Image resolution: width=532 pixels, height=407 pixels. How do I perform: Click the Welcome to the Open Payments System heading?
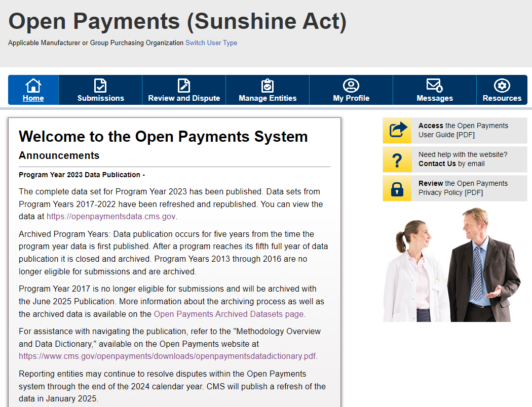[x=163, y=137]
